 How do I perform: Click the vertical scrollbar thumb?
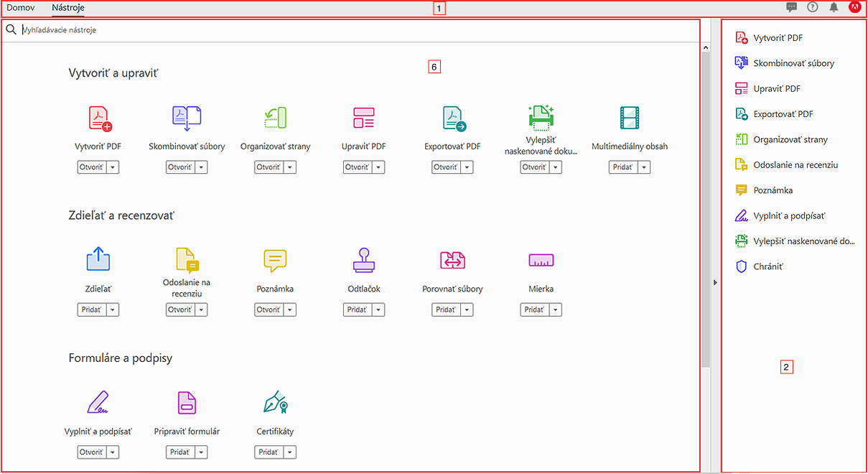coord(706,210)
